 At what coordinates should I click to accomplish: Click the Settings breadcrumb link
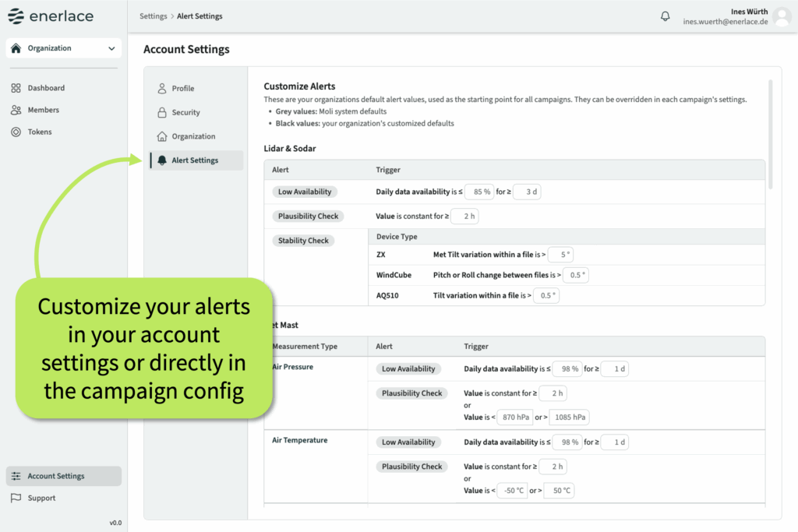153,16
